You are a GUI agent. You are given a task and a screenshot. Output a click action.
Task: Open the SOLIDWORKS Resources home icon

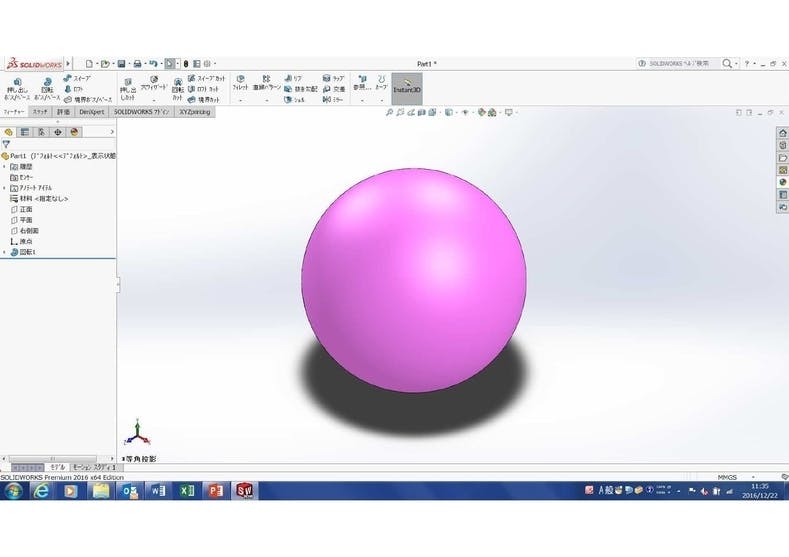click(782, 133)
